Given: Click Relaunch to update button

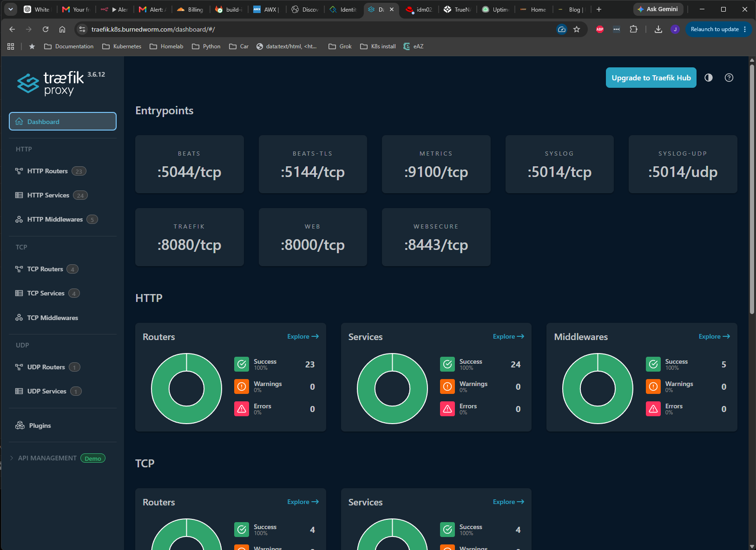Looking at the screenshot, I should (x=719, y=29).
